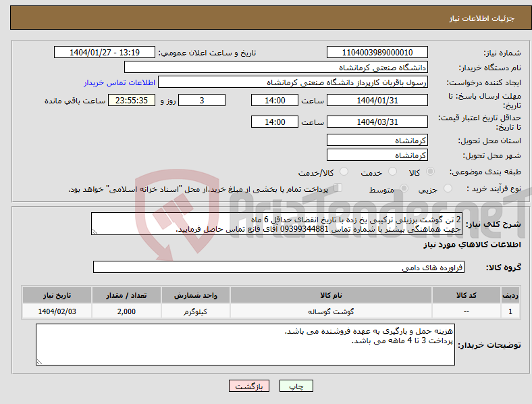Click the buyer name field دانشگاه صنعتی کرمانشاه

(x=276, y=67)
